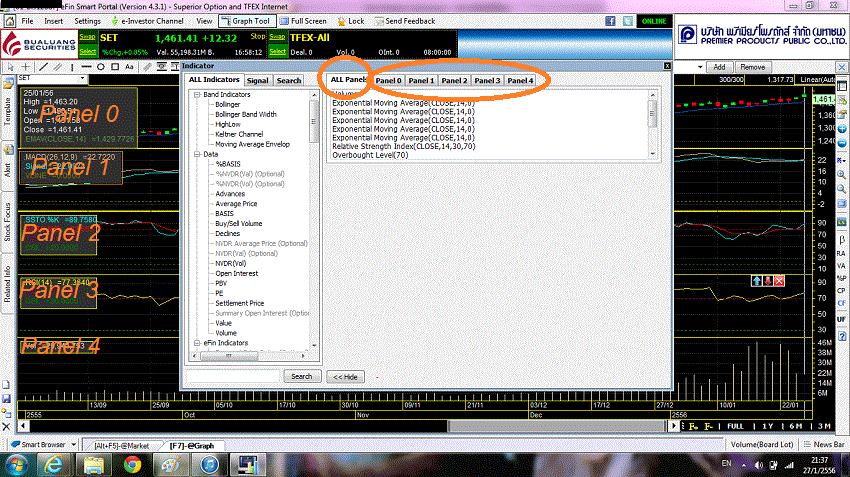
Task: Toggle the Stock Focus side tab
Action: 8,222
